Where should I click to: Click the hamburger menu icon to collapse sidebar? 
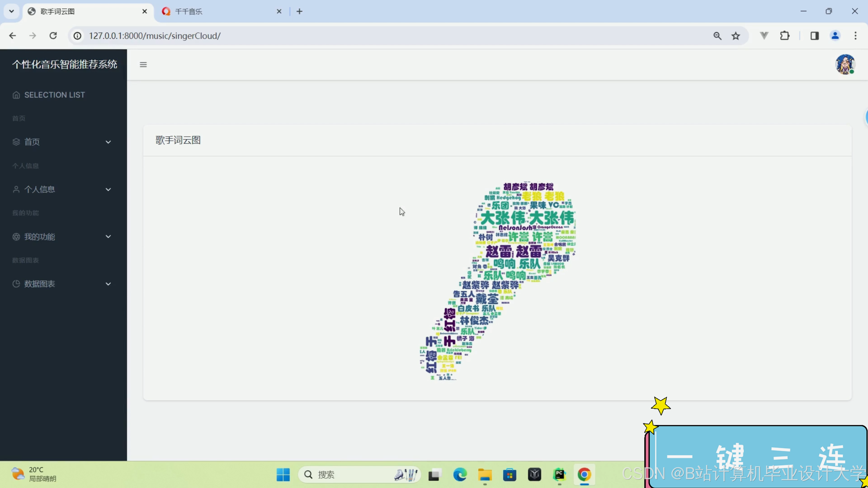click(143, 65)
